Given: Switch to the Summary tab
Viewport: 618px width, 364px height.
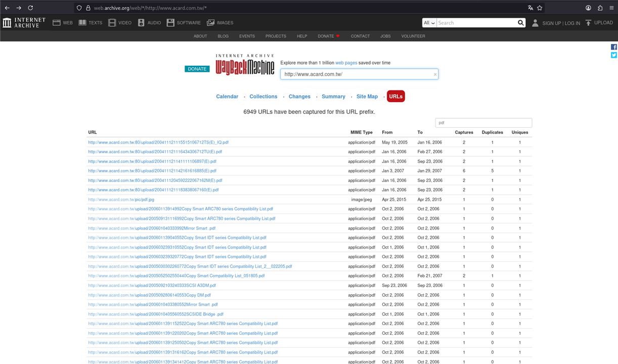Looking at the screenshot, I should coord(333,97).
